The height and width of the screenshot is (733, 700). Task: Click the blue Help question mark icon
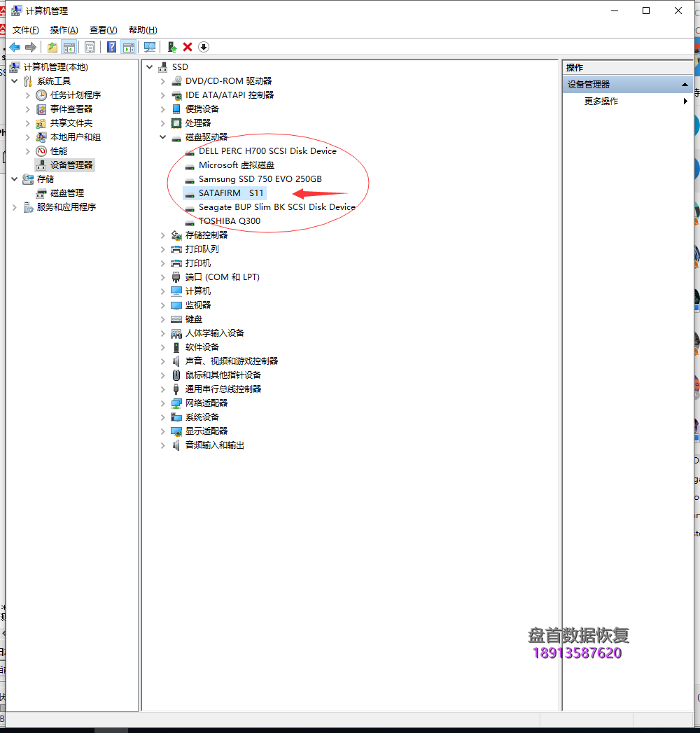112,47
